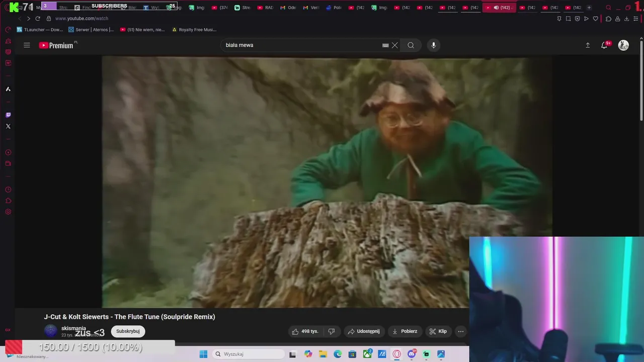The width and height of the screenshot is (644, 362).
Task: Open the on-screen keyboard icon in search box
Action: [385, 45]
